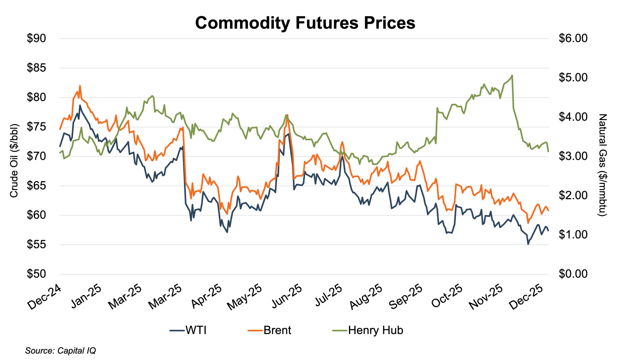Select the Henry Hub legend label text
The width and height of the screenshot is (618, 364).
[376, 331]
